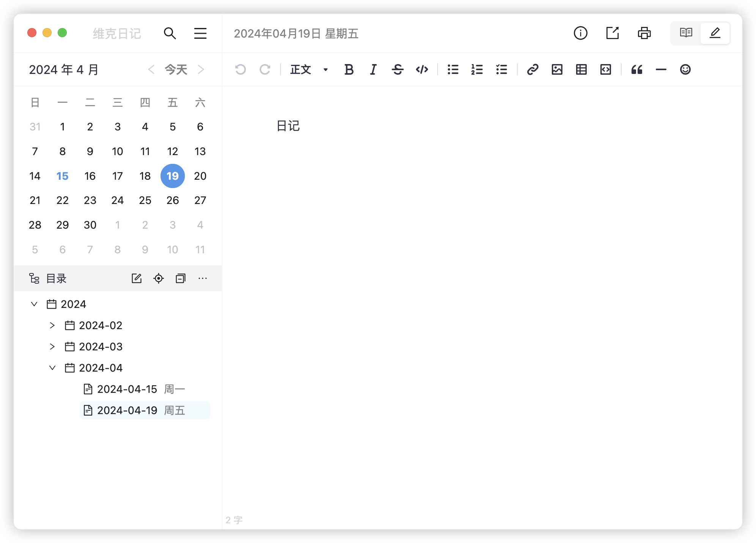
Task: Navigate to today's date
Action: point(176,69)
